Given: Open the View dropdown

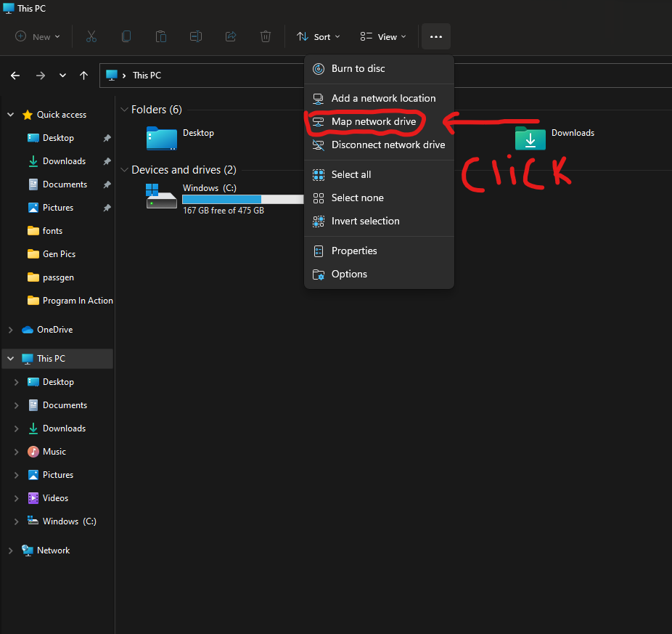Looking at the screenshot, I should point(382,36).
